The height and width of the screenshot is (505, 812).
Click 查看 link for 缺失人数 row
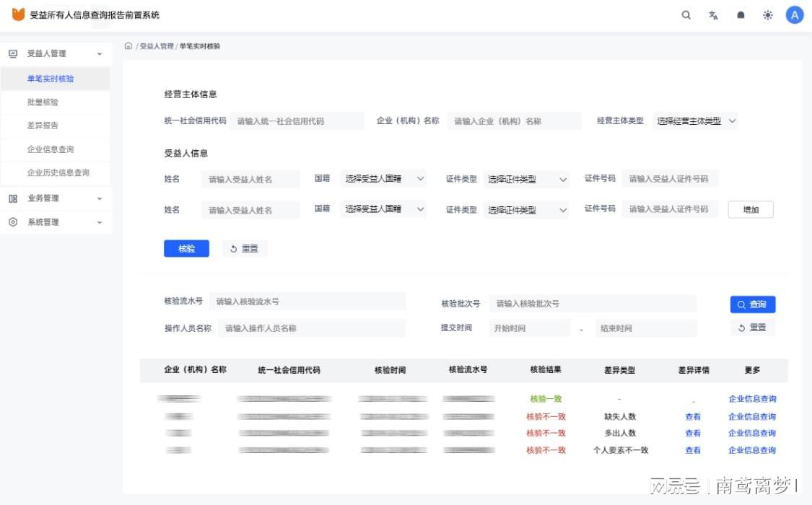pos(693,416)
